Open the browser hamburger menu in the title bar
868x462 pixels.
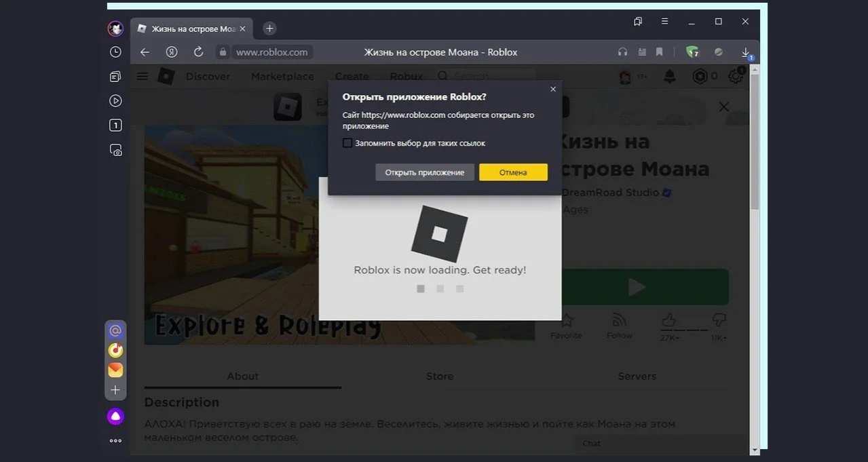click(664, 22)
